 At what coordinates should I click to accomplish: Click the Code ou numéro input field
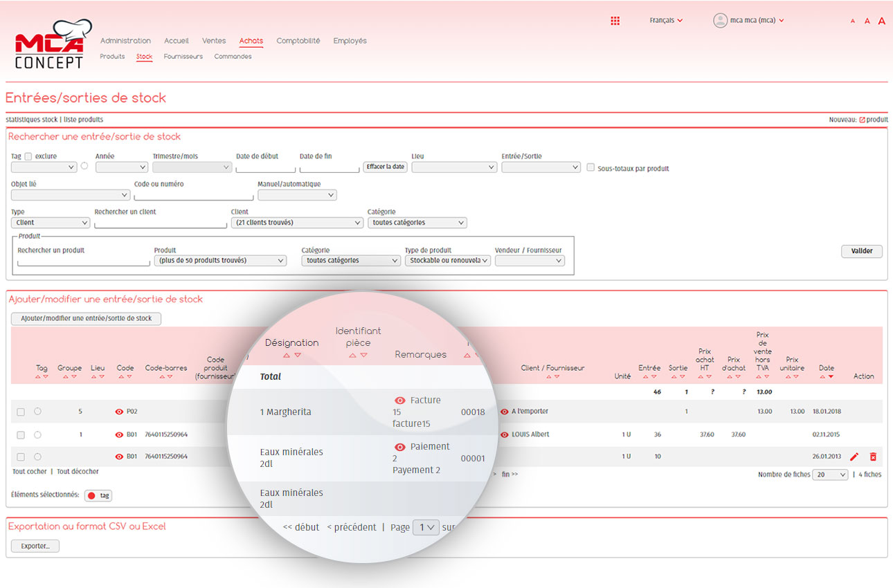(193, 195)
